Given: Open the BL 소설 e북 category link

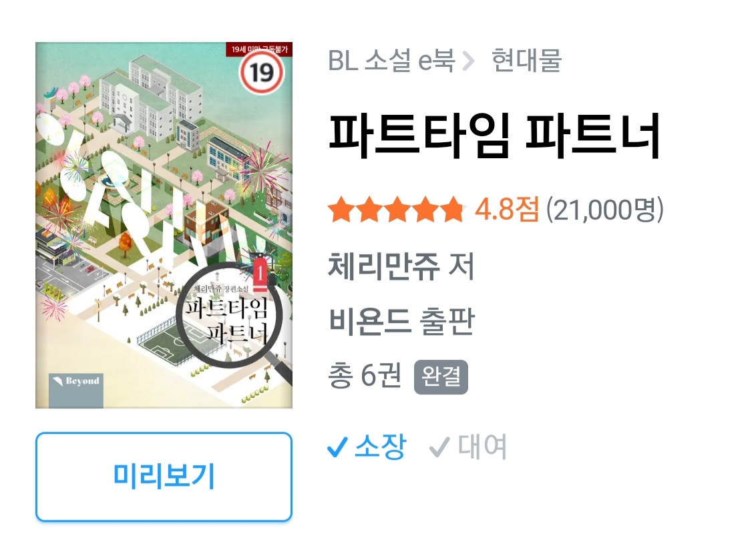Looking at the screenshot, I should [391, 61].
